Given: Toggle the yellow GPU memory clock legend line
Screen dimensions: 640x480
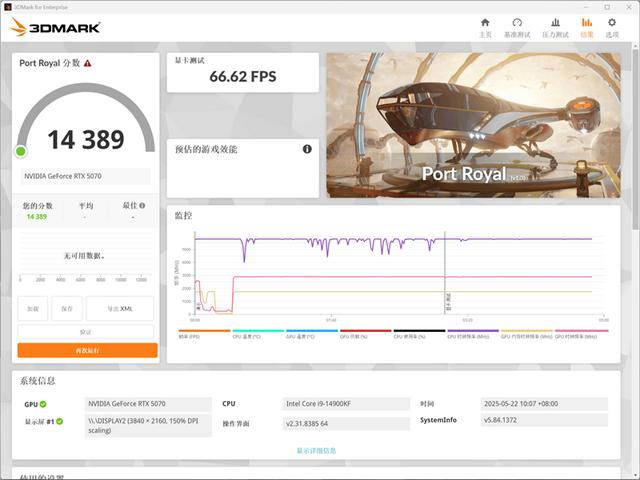Looking at the screenshot, I should [527, 331].
